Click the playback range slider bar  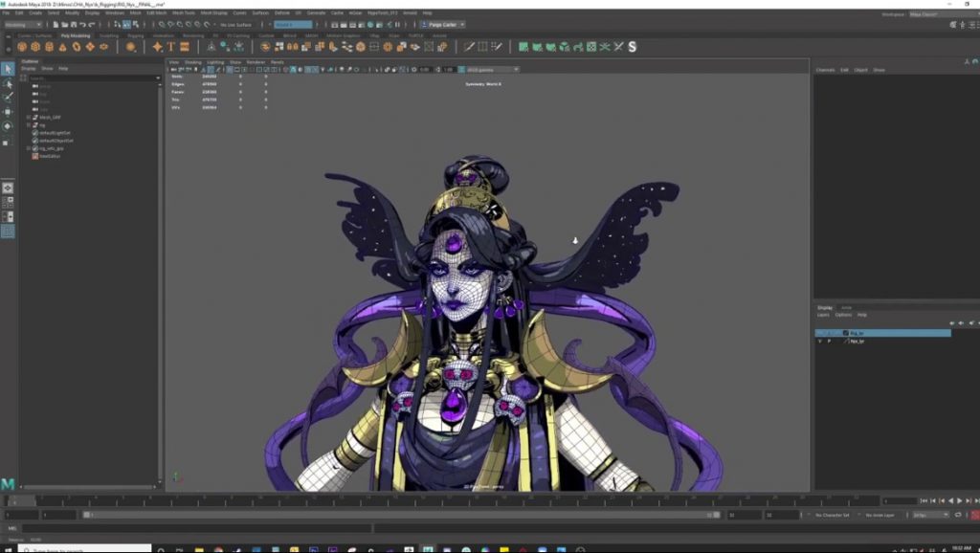click(400, 515)
